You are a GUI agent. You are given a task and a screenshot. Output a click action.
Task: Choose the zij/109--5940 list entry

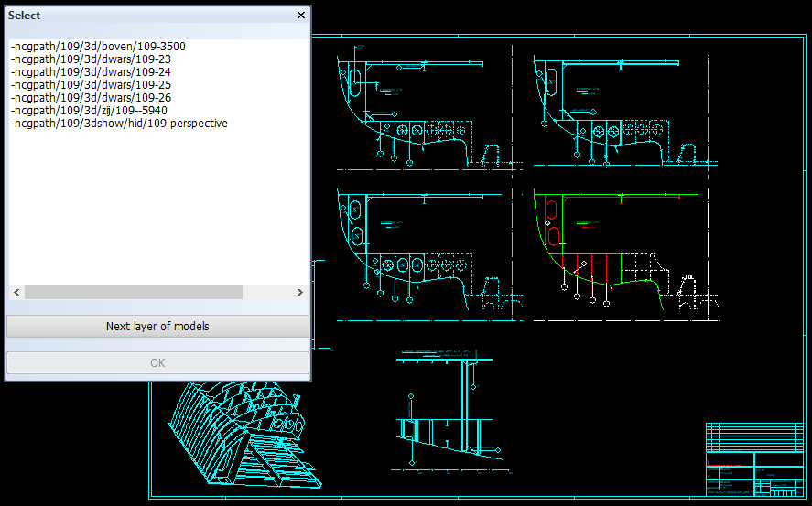tap(89, 111)
